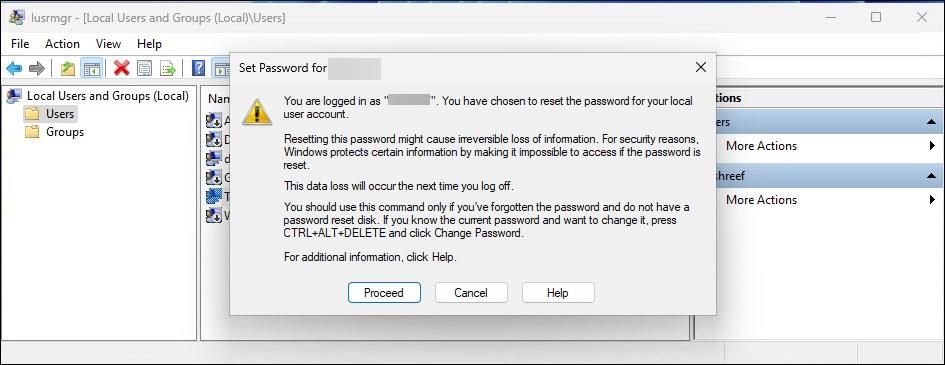
Task: Click the Export List toolbar icon
Action: [x=168, y=69]
